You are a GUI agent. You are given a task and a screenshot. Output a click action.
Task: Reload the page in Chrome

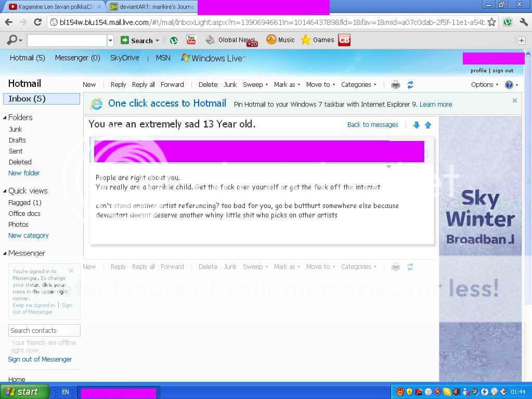coord(37,22)
